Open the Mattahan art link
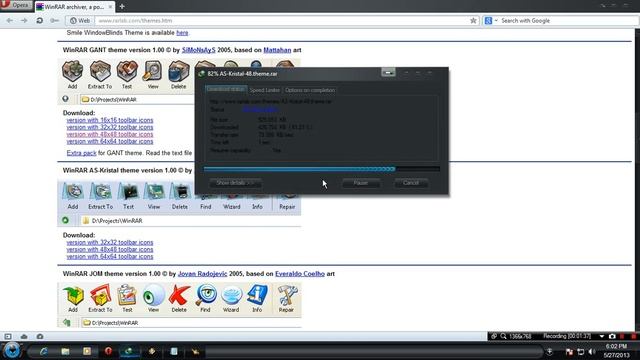The height and width of the screenshot is (360, 640). coord(277,50)
